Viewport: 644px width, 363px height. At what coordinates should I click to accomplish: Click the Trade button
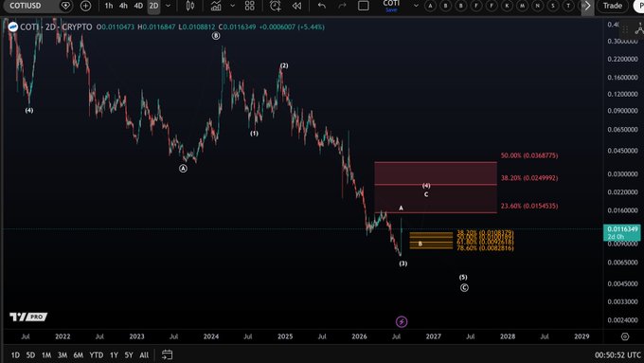click(613, 6)
